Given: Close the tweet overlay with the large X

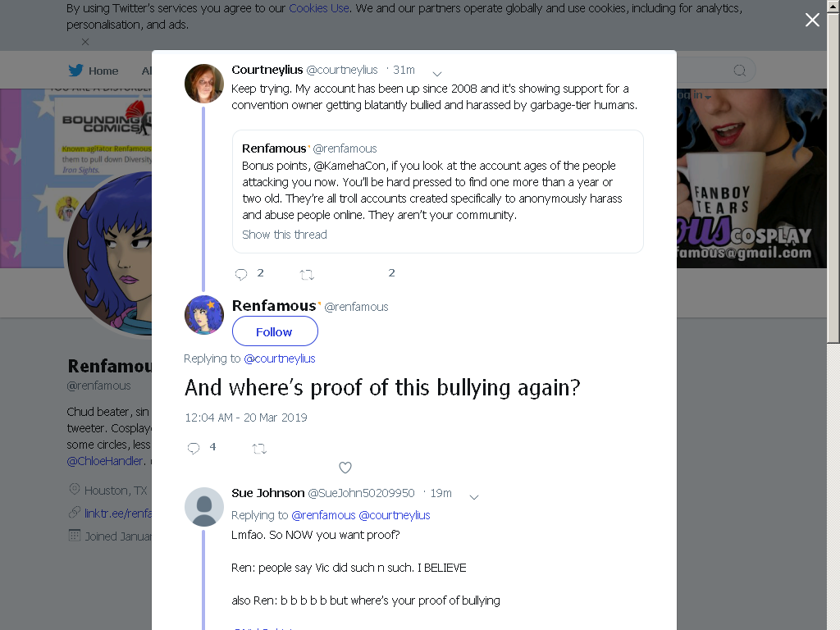Looking at the screenshot, I should click(x=812, y=20).
